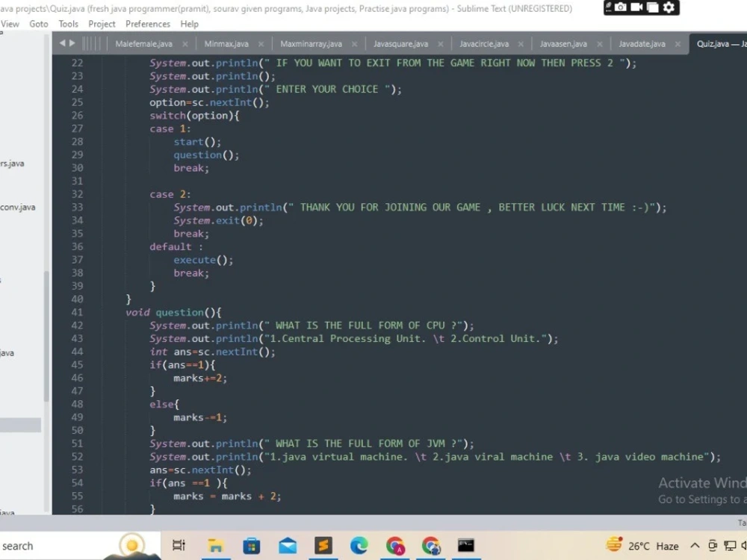Close the Javadate.java tab
This screenshot has height=560, width=747.
click(678, 44)
